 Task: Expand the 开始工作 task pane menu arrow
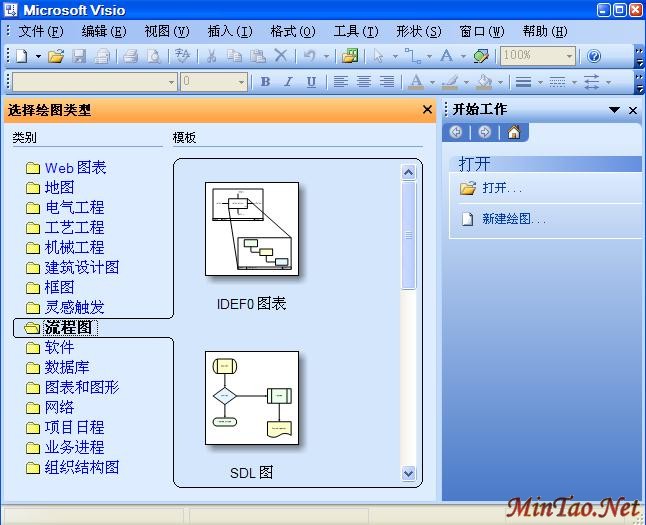pos(614,110)
